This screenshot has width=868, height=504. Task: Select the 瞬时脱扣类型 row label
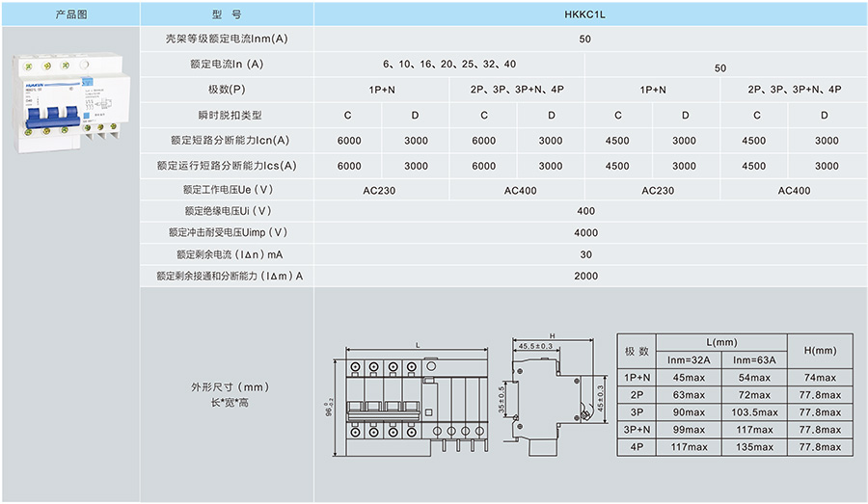click(x=230, y=115)
